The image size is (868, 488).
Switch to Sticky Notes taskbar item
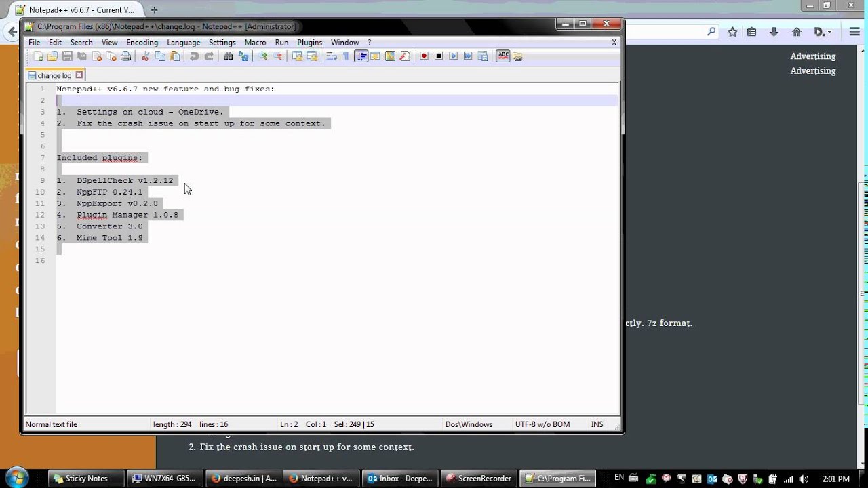(86, 478)
